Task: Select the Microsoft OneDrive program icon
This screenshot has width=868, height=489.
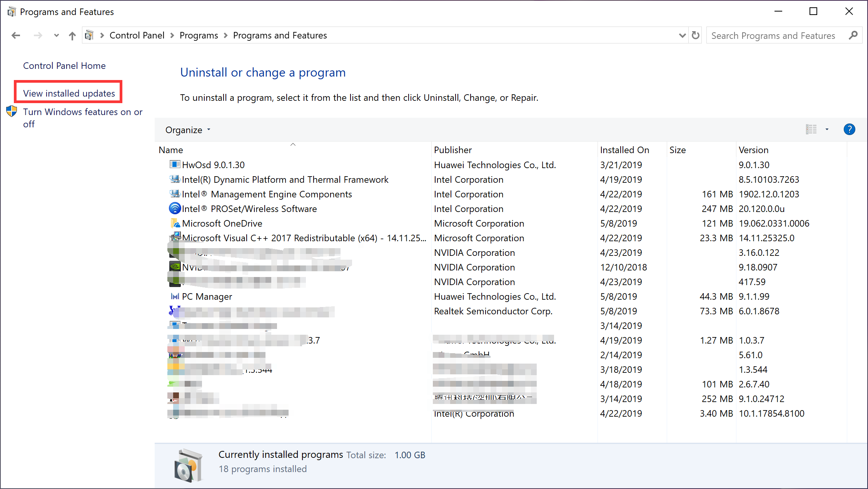Action: (x=175, y=223)
